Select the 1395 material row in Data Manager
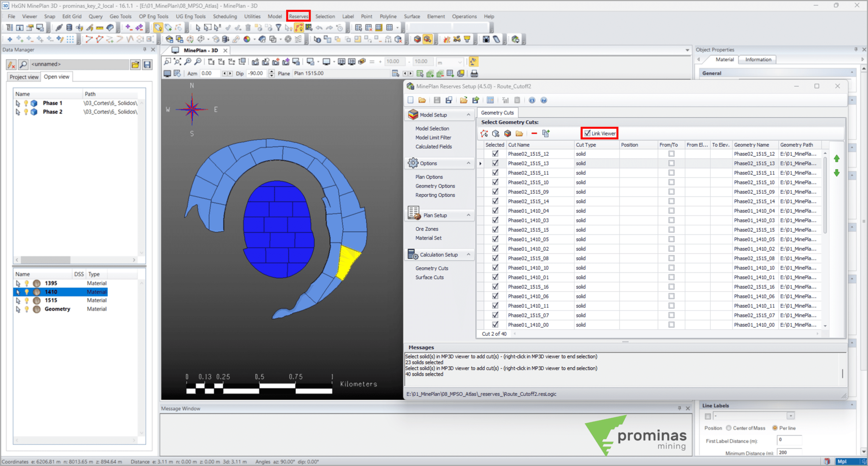 [61, 283]
